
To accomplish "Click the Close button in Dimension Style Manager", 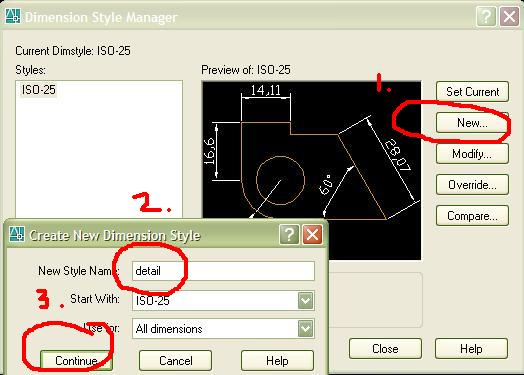I will coord(385,349).
